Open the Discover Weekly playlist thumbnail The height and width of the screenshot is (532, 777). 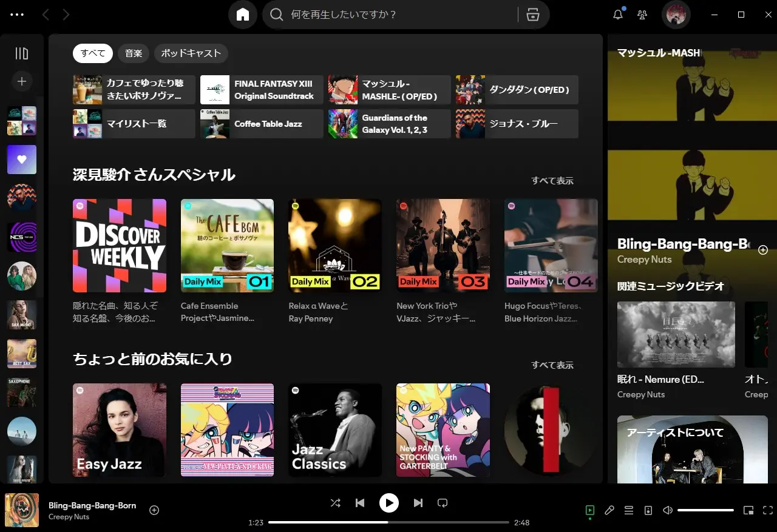pos(119,245)
